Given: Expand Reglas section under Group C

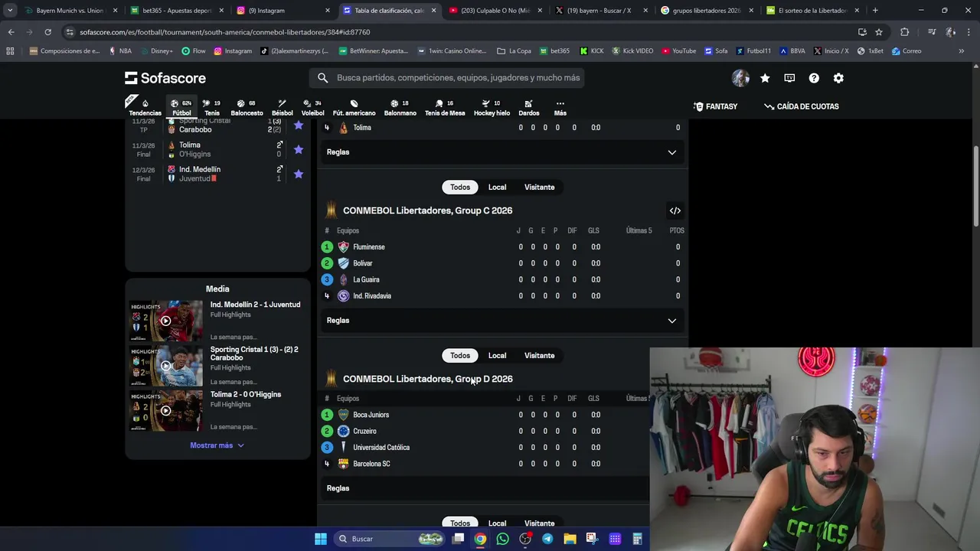Looking at the screenshot, I should [x=503, y=320].
